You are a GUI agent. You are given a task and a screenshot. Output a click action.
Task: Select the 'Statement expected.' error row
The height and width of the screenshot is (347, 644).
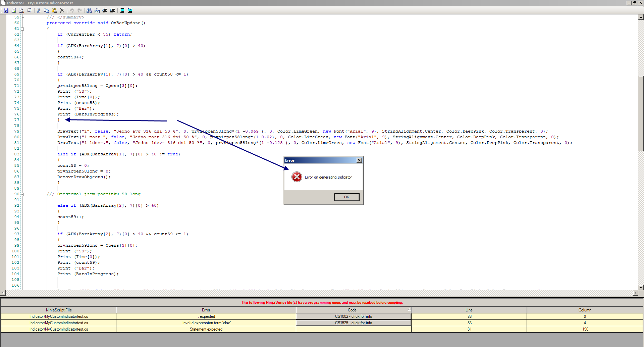322,329
